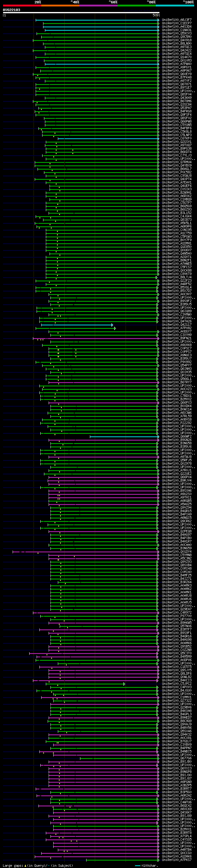This screenshot has height=868, width=197.
Task: Click short cyan alignment bar for UniRef100_Q42117
Action: coord(77,325)
